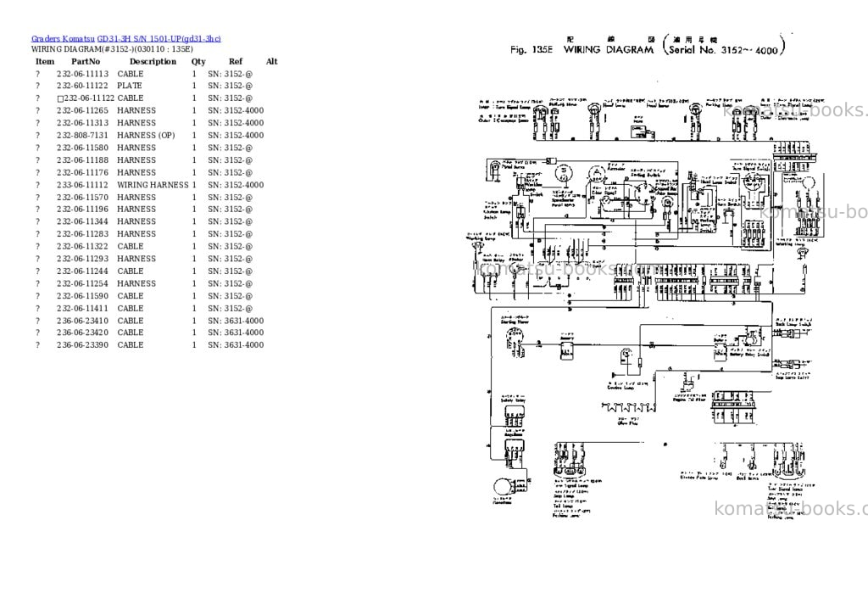Click SN: 3631-4000 in the 236-06-23390 row
Viewport: 868px width, 615px height.
[x=236, y=345]
